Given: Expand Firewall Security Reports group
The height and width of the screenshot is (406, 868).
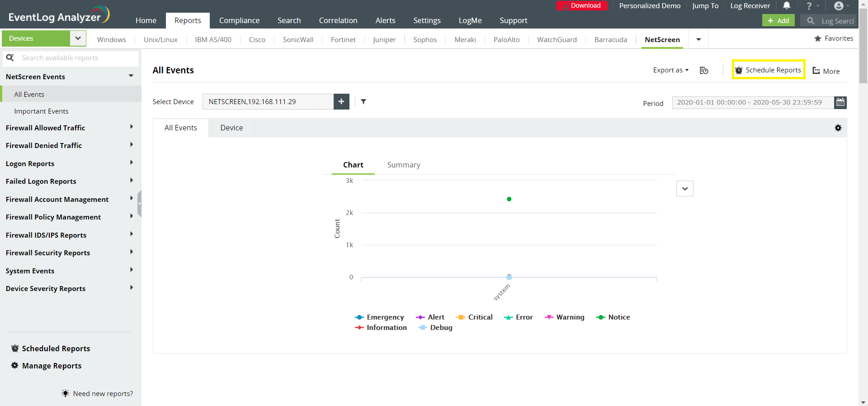Looking at the screenshot, I should click(132, 252).
